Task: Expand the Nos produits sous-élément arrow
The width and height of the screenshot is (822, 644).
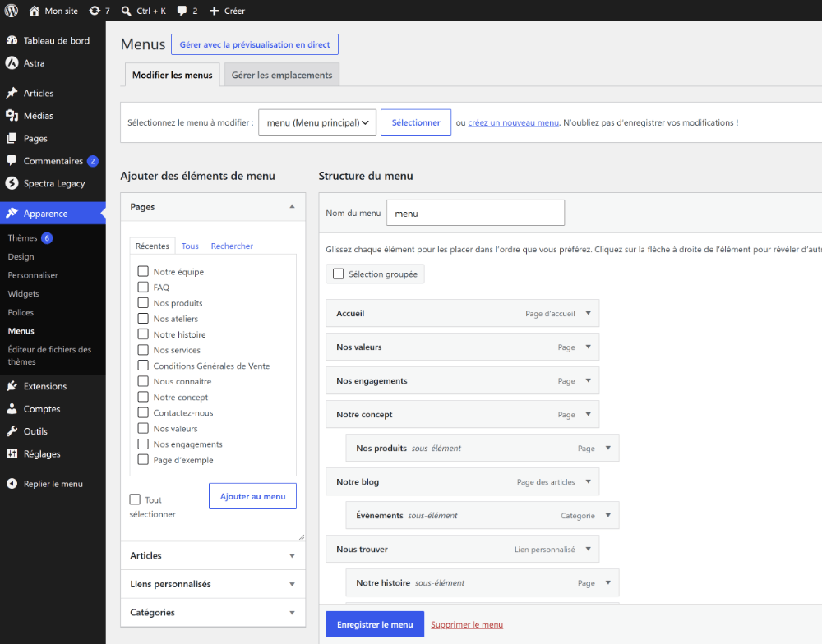Action: [x=608, y=448]
